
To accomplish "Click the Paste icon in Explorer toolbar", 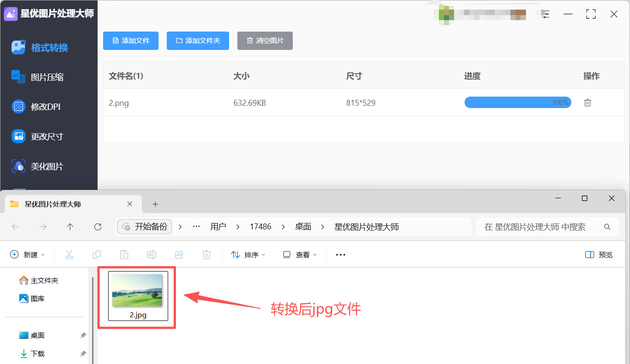I will click(124, 255).
